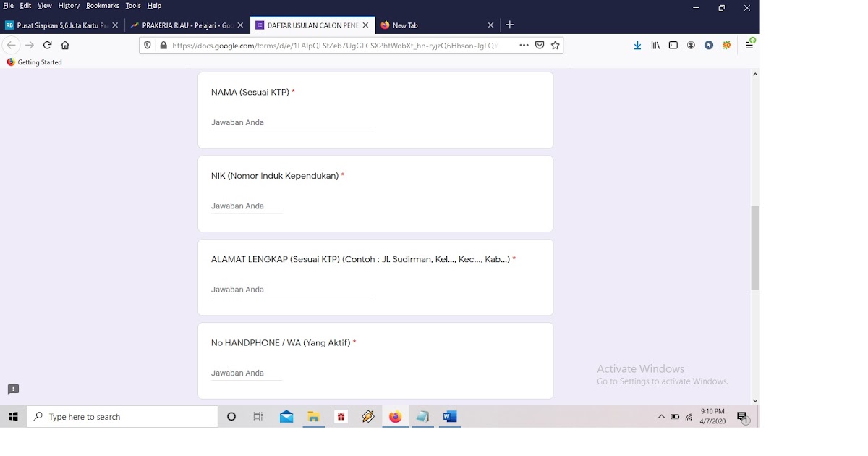The height and width of the screenshot is (456, 868).
Task: Open page actions three-dot menu
Action: 524,45
